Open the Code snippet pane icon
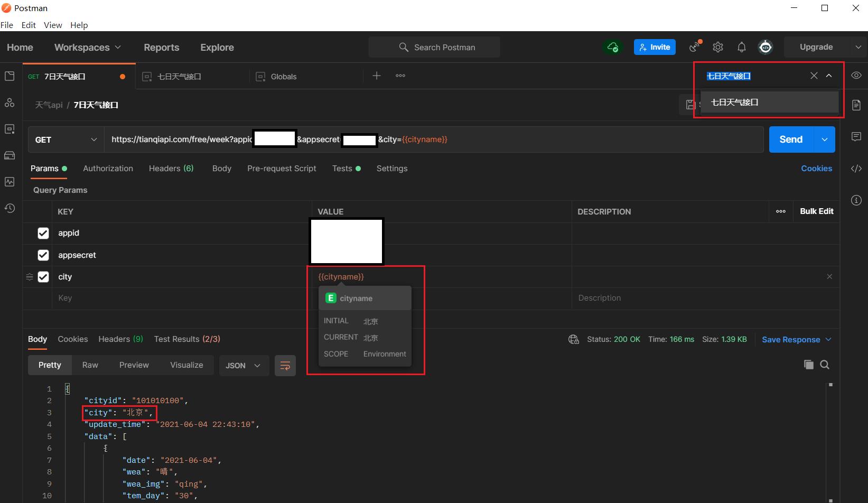Screen dimensions: 868x503 click(x=856, y=169)
